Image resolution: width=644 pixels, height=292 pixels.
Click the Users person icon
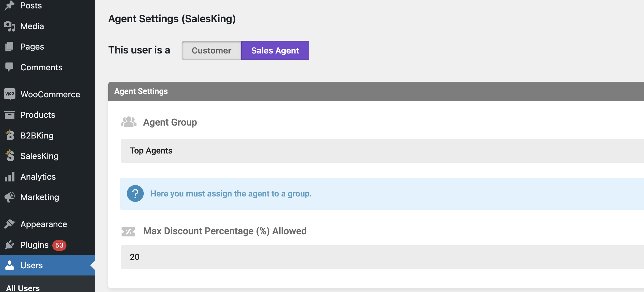[10, 265]
